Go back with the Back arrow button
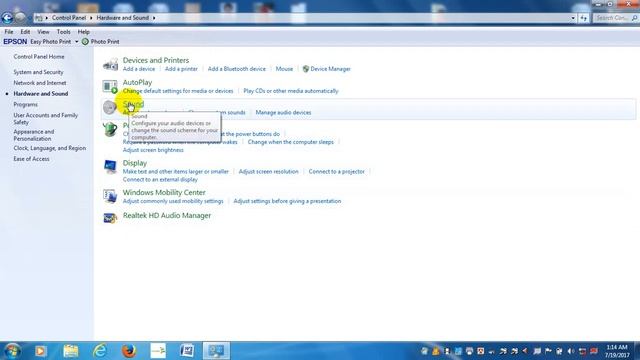Viewport: 640px width, 360px height. [7, 18]
